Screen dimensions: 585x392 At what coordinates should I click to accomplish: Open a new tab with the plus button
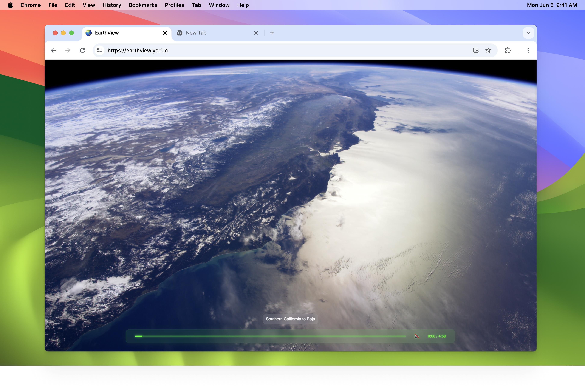tap(272, 33)
